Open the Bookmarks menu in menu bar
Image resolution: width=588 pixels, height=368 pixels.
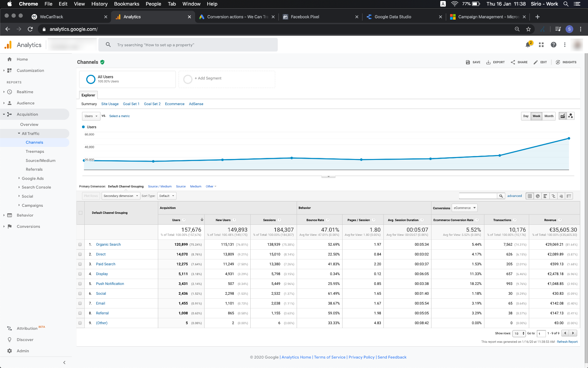coord(126,4)
